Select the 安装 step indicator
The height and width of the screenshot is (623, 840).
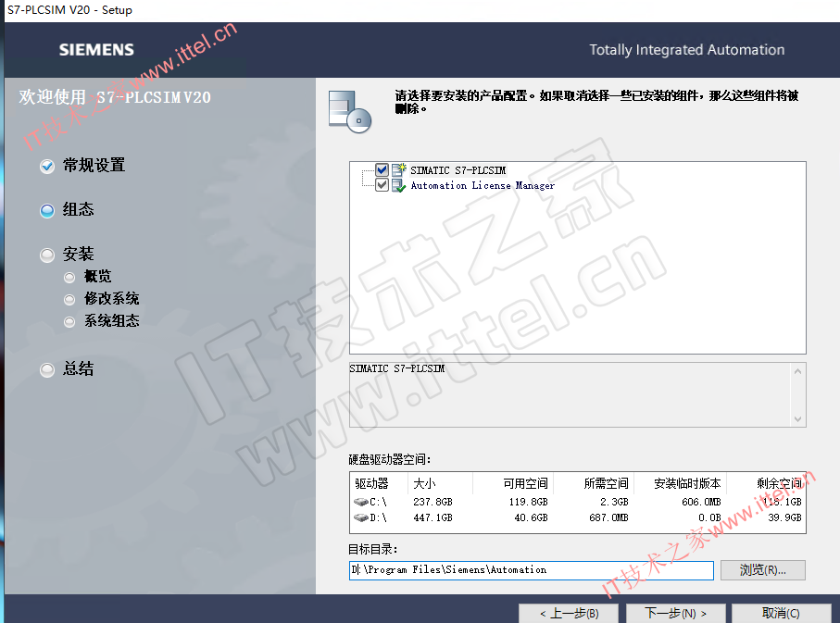[47, 255]
